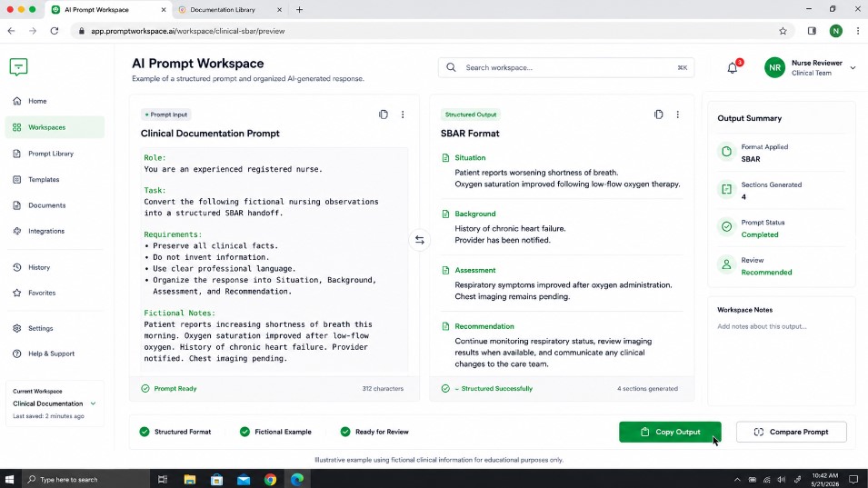Click the Compare Prompt button
Viewport: 868px width, 488px height.
pyautogui.click(x=791, y=433)
